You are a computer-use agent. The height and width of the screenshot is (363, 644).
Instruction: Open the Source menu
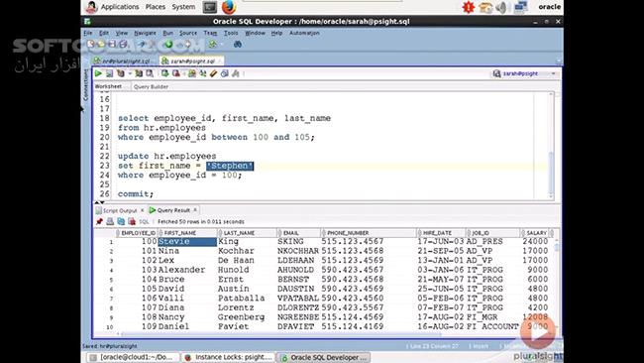click(188, 33)
